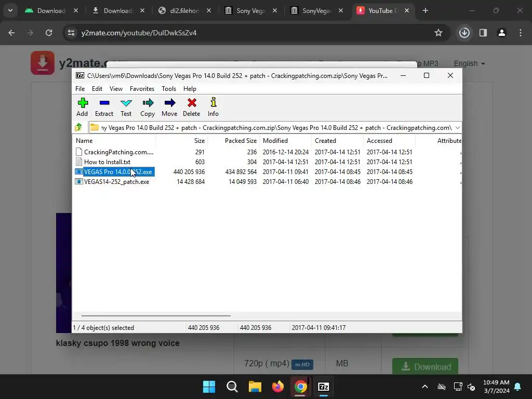The image size is (532, 399).
Task: Open the Chrome profile icon
Action: [502, 33]
